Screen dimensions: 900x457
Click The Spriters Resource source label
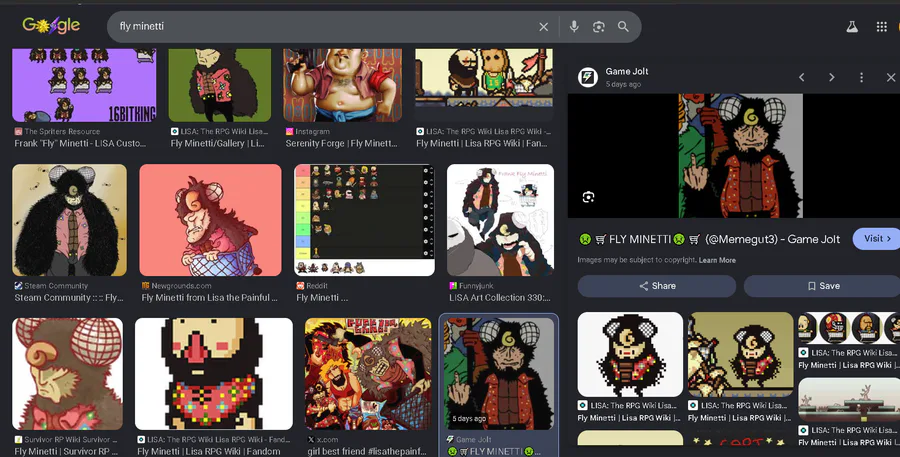coord(62,131)
